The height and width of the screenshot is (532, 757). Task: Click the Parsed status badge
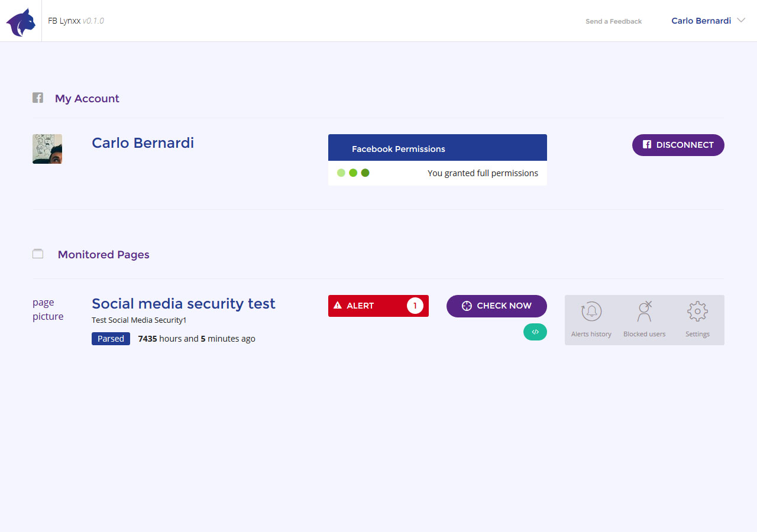pyautogui.click(x=111, y=339)
